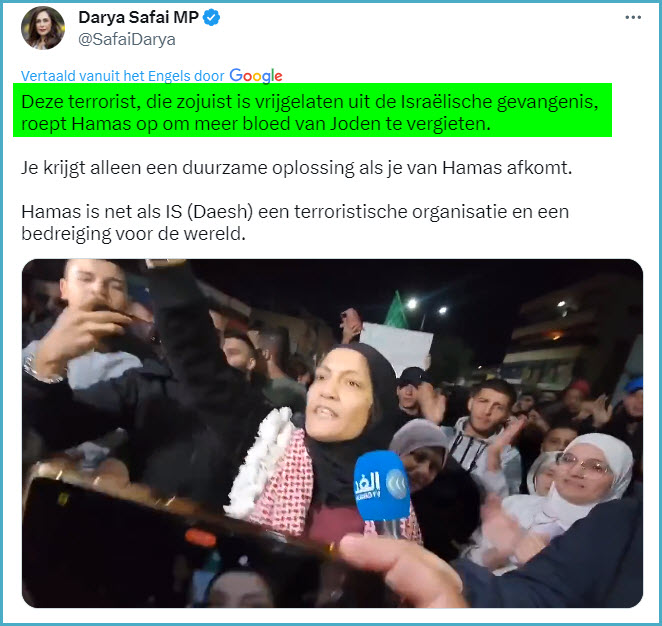This screenshot has width=662, height=626.
Task: Click 'Vertaald vanuit het Engels door' link
Action: (122, 76)
